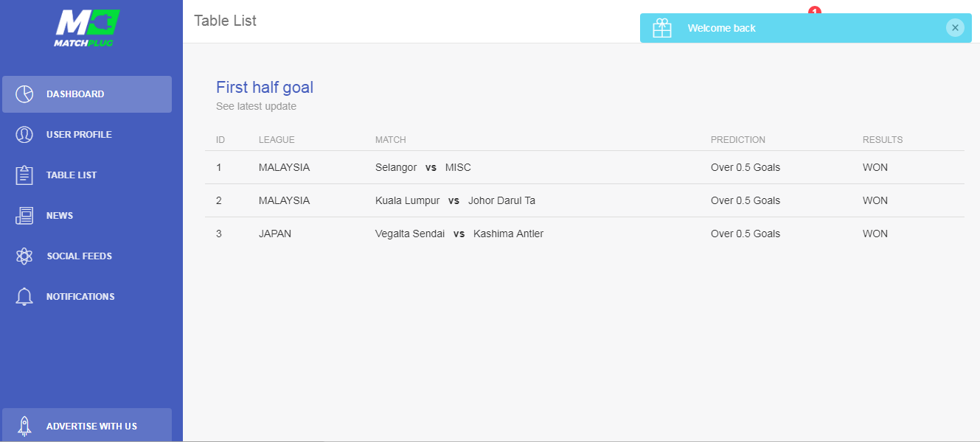Image resolution: width=980 pixels, height=442 pixels.
Task: Click the ID column header
Action: [220, 140]
